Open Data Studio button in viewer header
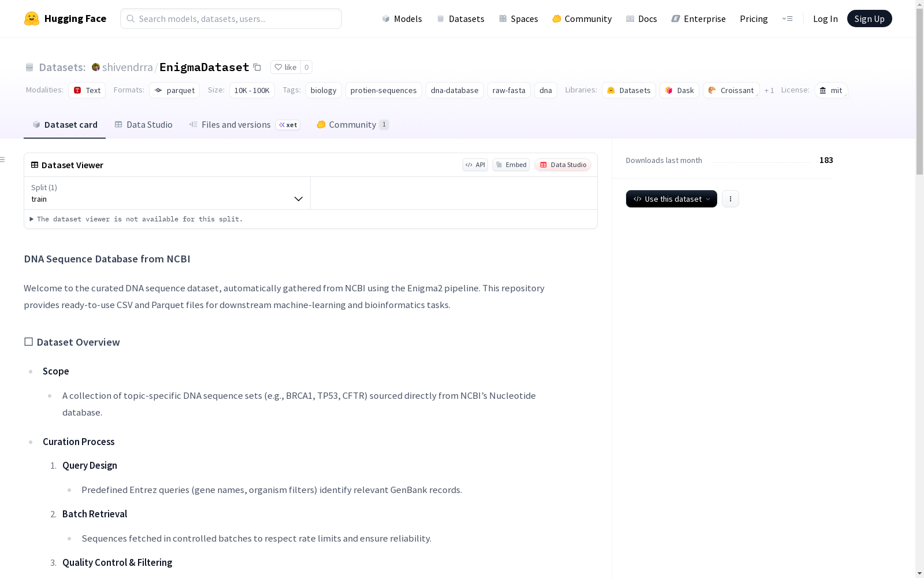Viewport: 924px width, 578px height. (563, 165)
